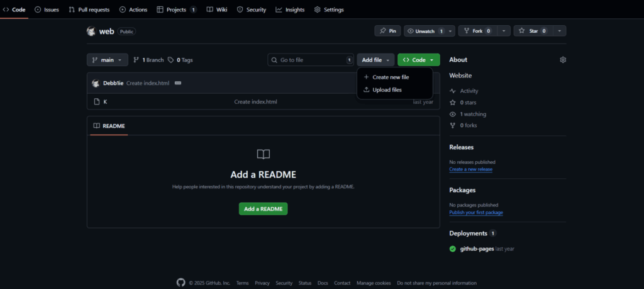
Task: Open the github-pages deployment link
Action: coord(477,249)
